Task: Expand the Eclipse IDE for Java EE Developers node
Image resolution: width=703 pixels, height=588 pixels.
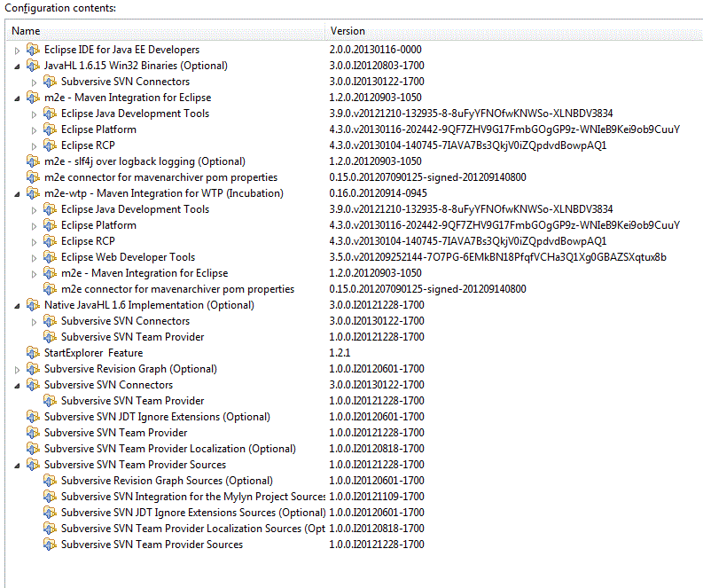Action: click(17, 51)
